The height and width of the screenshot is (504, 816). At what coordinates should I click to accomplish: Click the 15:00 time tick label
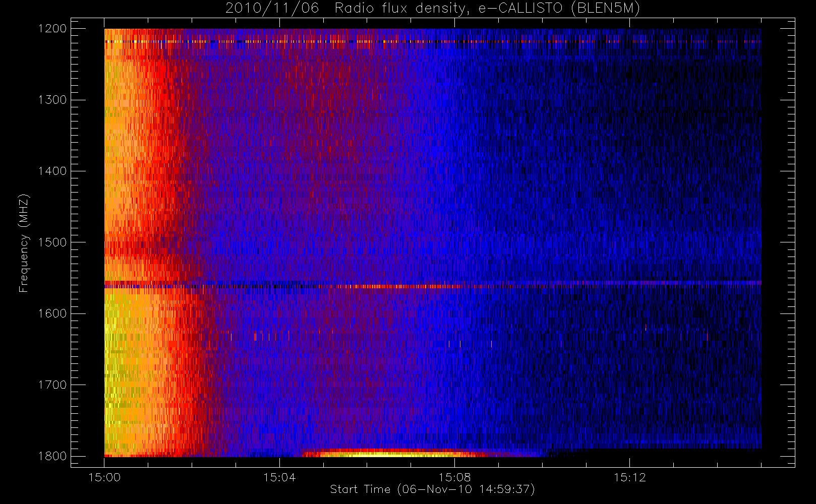point(104,477)
